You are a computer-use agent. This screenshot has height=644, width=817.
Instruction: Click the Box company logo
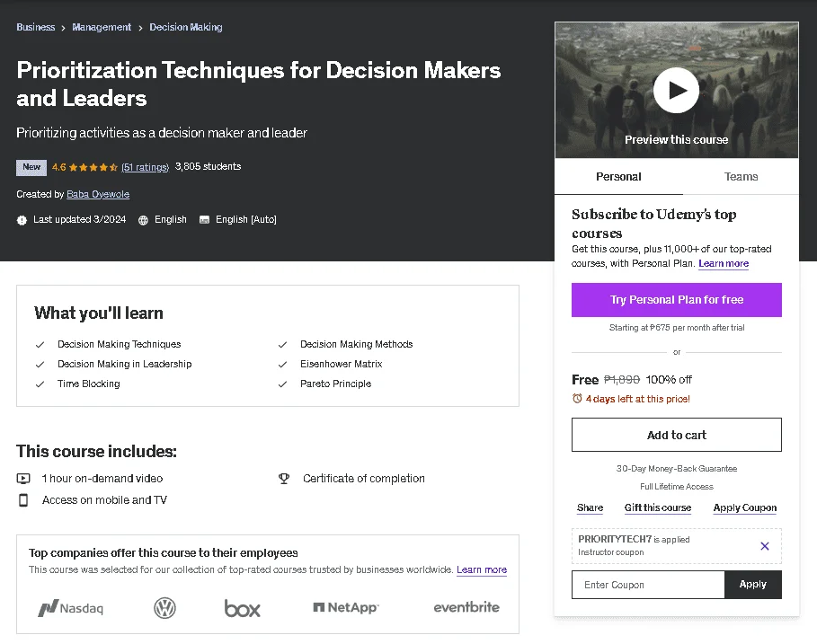243,608
